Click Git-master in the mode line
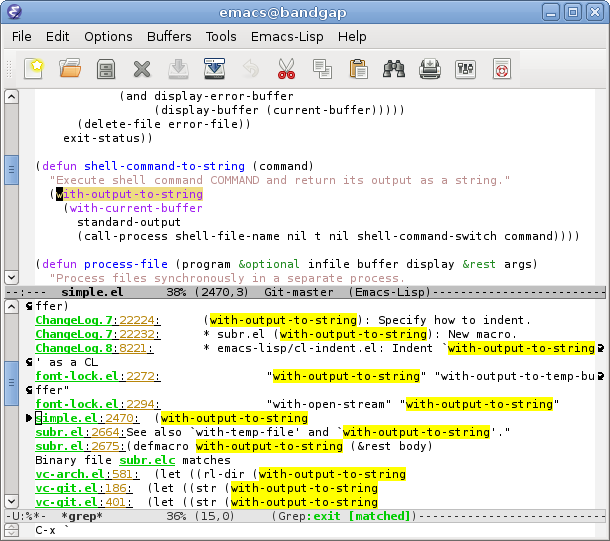This screenshot has width=610, height=541. [x=298, y=292]
